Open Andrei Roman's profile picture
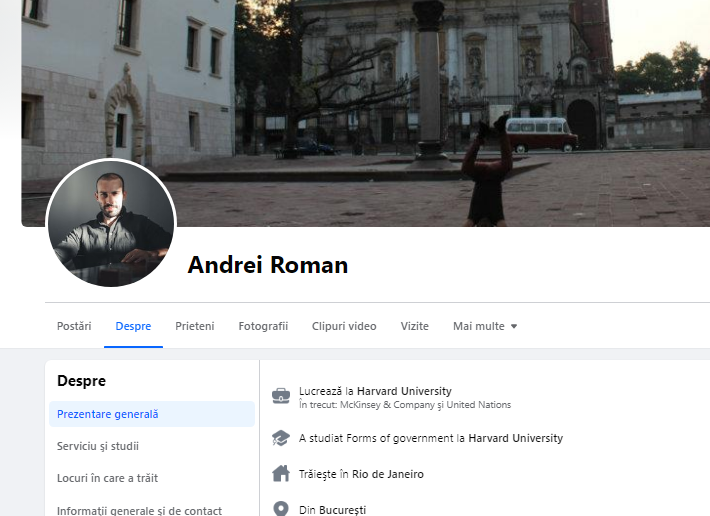 coord(111,223)
